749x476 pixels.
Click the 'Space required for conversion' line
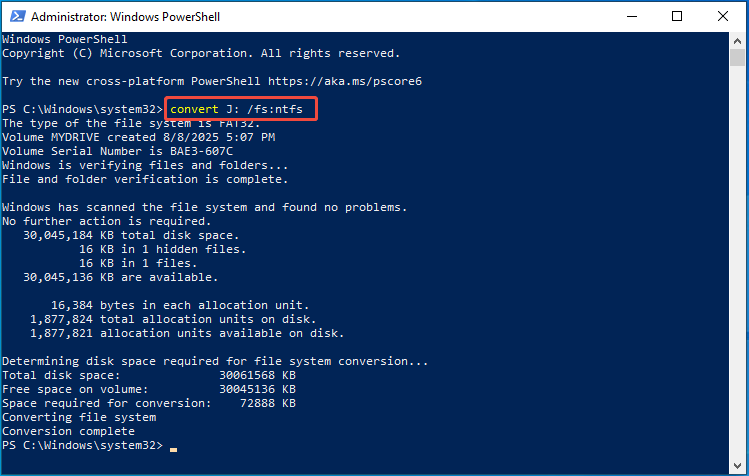click(148, 403)
